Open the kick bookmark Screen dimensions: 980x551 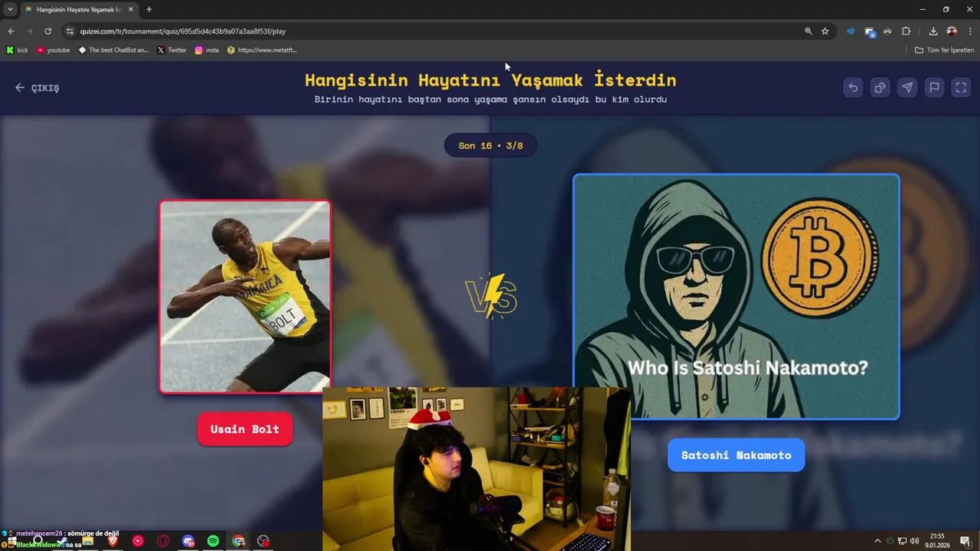17,51
